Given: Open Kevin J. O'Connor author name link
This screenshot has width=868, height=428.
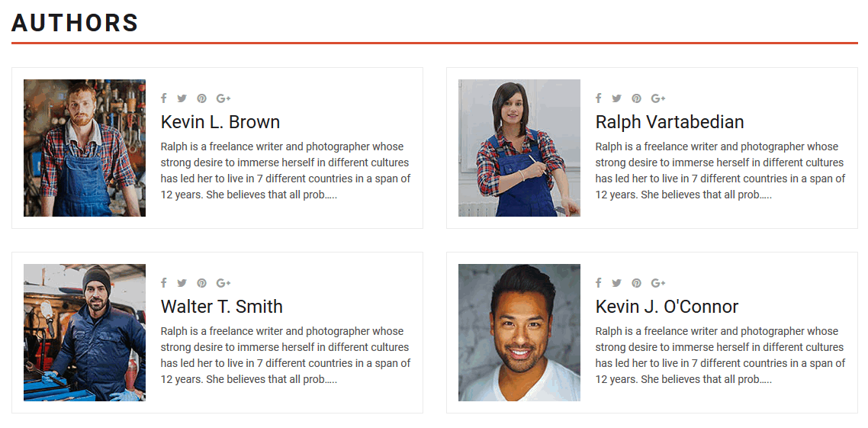Looking at the screenshot, I should click(x=667, y=307).
